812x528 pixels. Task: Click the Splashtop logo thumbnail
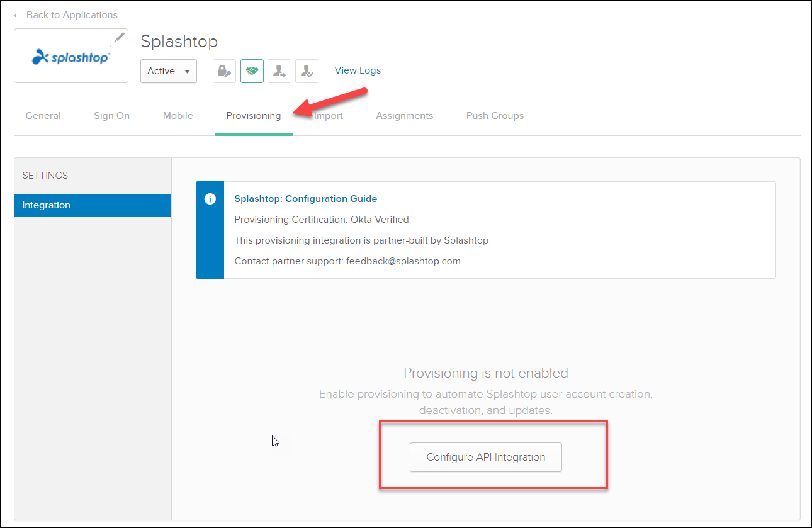click(x=66, y=57)
